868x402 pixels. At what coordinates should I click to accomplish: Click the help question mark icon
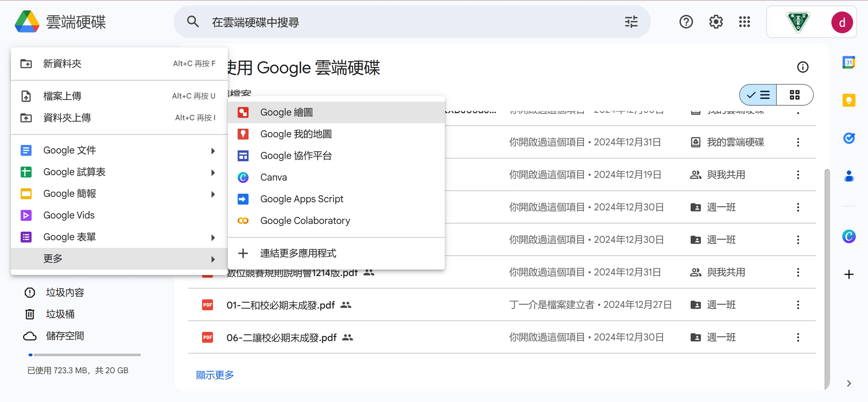point(686,22)
